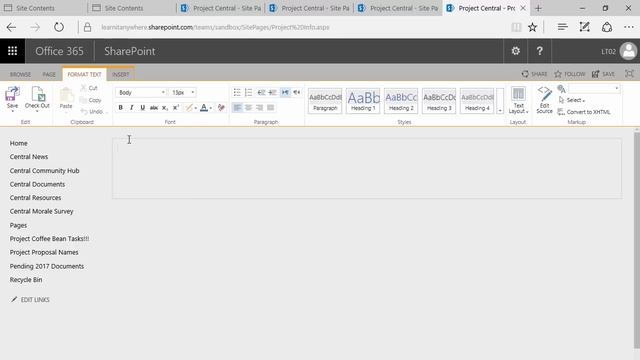Click the Copy command in Clipboard group
The image size is (640, 360).
pyautogui.click(x=90, y=100)
